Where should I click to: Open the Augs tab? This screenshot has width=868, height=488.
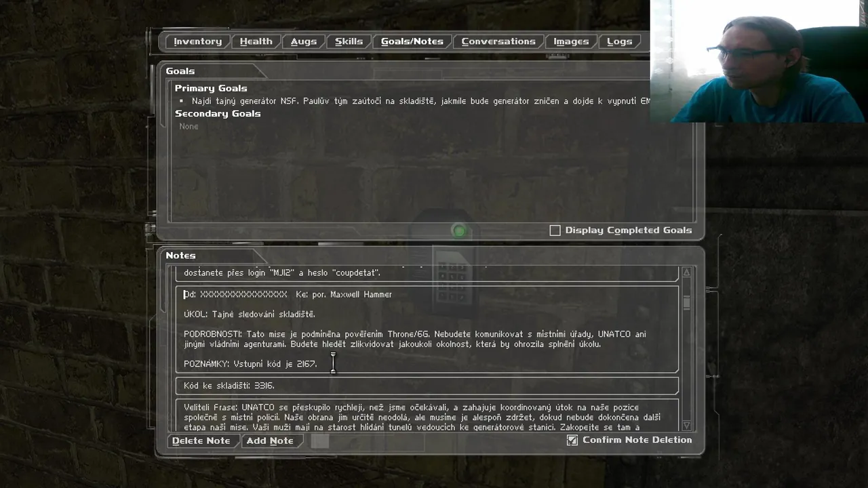[303, 41]
